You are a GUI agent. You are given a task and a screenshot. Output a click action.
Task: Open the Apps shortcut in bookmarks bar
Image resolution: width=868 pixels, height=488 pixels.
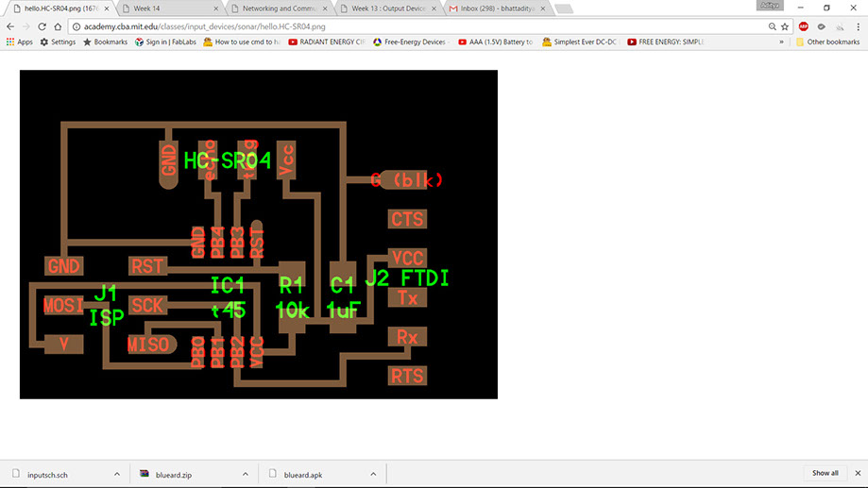click(20, 42)
